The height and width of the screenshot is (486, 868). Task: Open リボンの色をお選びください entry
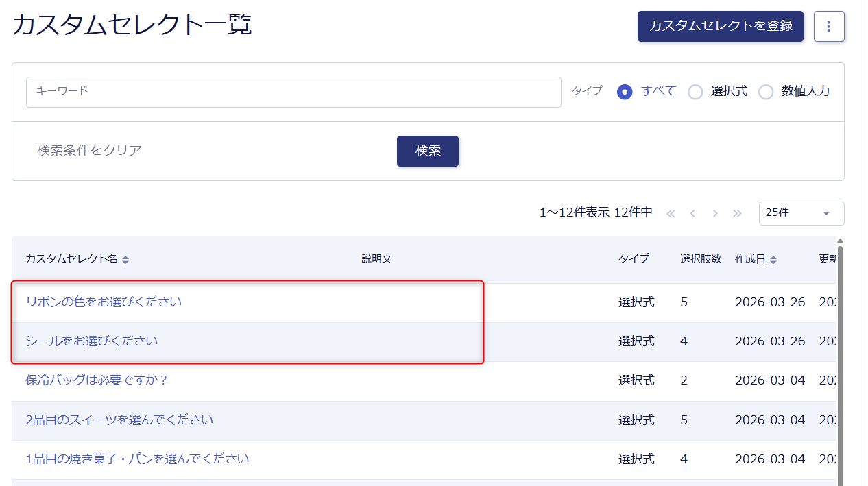tap(104, 302)
